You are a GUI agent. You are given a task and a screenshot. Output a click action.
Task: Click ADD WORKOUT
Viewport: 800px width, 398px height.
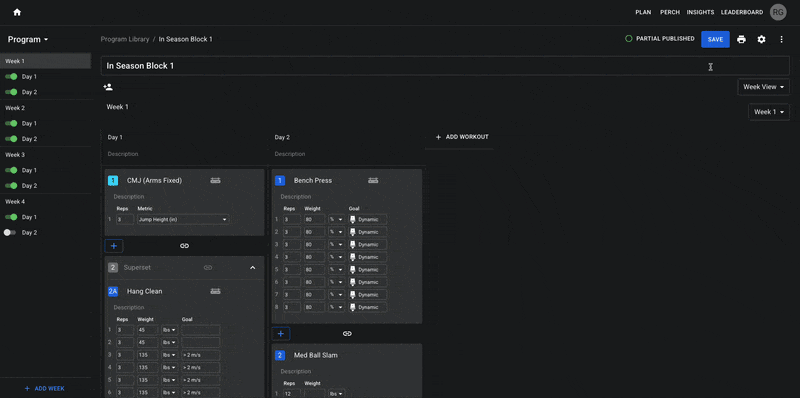(462, 137)
